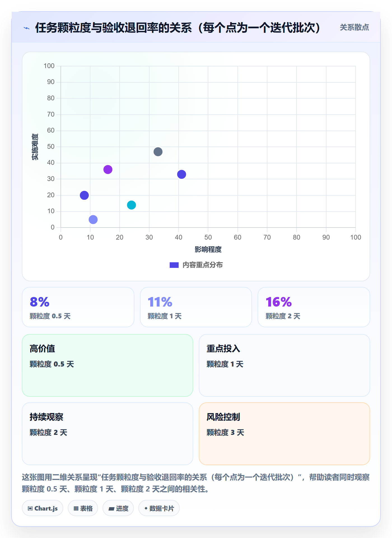Image resolution: width=392 pixels, height=538 pixels.
Task: Click the 关系散点 label in header
Action: click(x=354, y=27)
